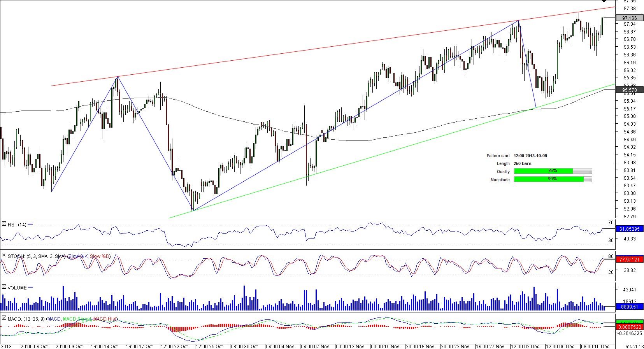The width and height of the screenshot is (644, 349).
Task: Click the Length label
Action: pos(503,163)
